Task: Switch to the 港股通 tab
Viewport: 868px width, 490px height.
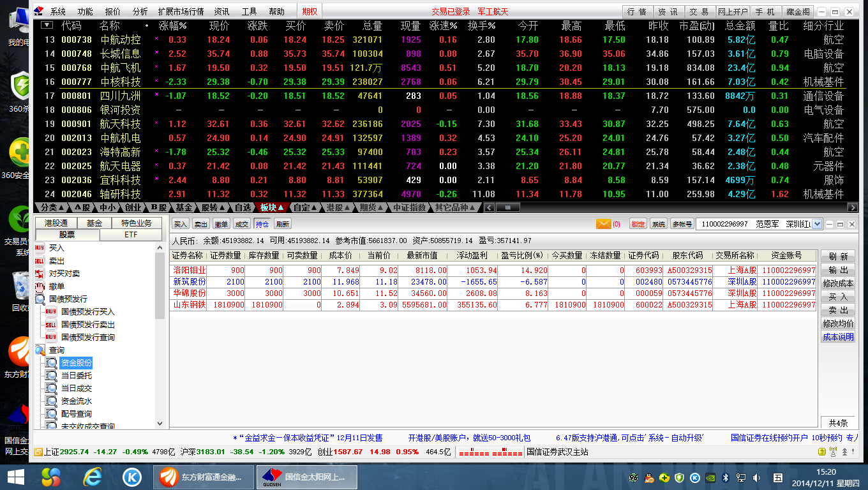Action: pyautogui.click(x=56, y=223)
